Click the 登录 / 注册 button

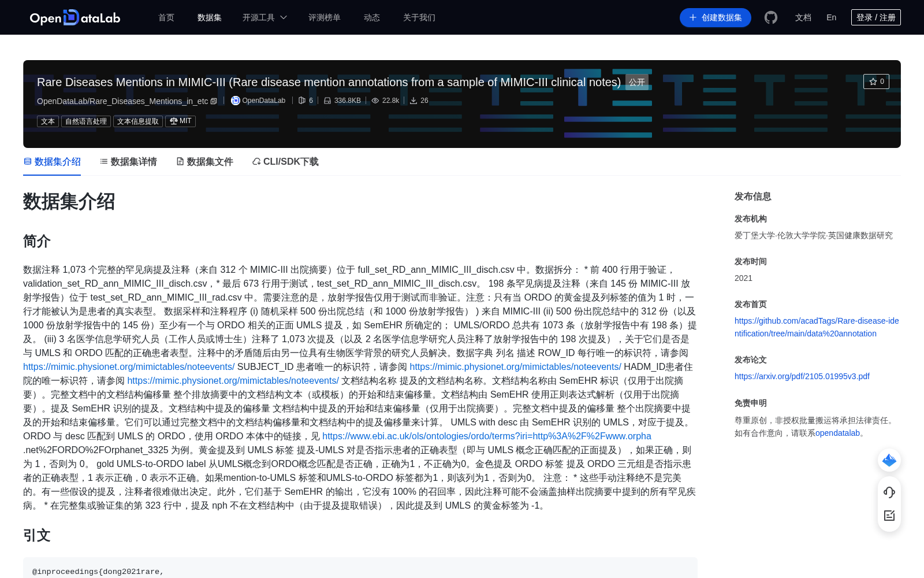coord(876,17)
